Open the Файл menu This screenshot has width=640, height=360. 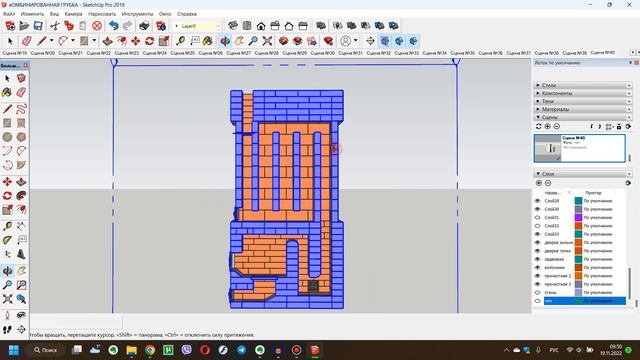9,14
